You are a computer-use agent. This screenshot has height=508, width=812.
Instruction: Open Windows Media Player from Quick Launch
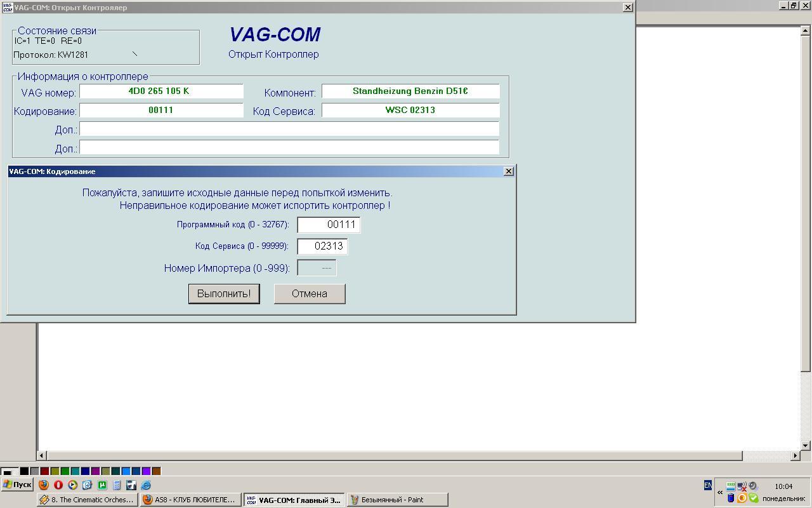[73, 485]
